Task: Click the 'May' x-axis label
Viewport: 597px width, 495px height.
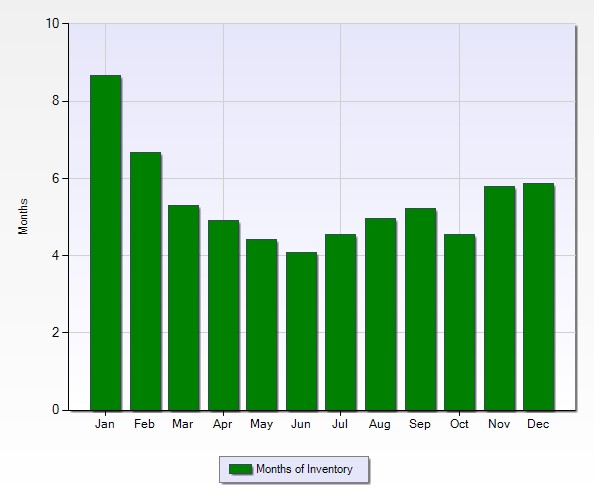Action: pos(262,425)
